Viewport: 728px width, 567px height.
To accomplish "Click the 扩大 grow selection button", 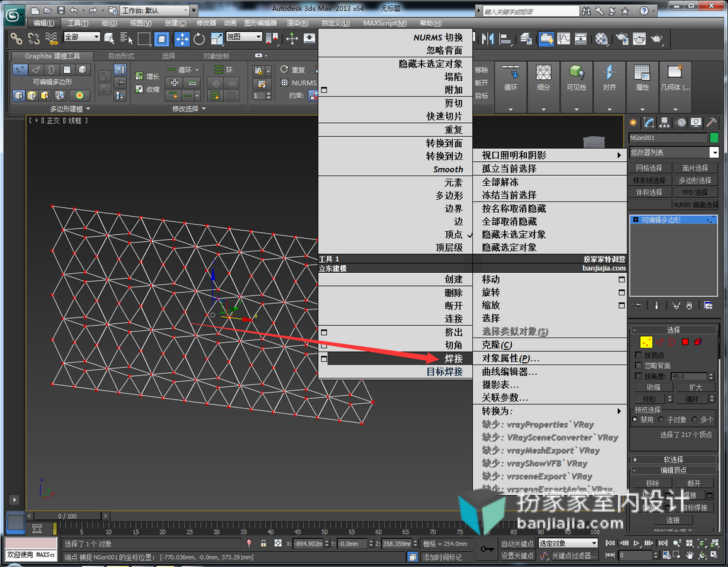I will [x=695, y=387].
